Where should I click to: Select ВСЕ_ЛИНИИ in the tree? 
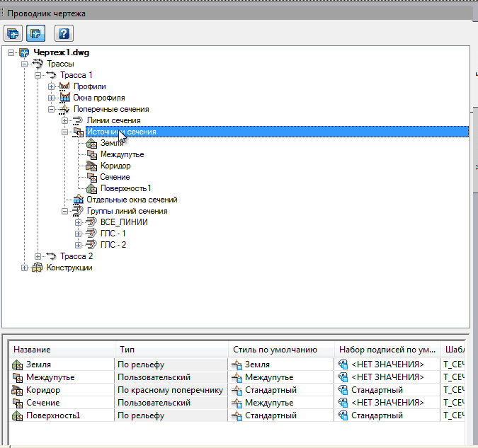point(124,222)
